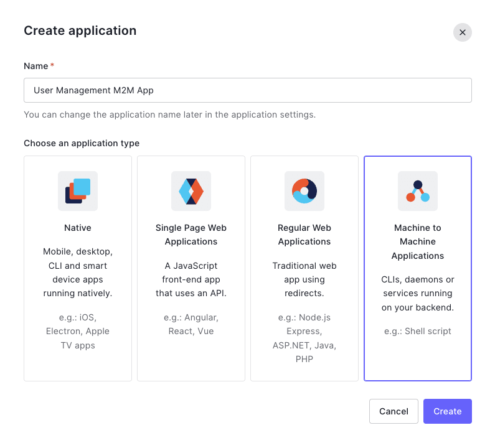Click the Create button
This screenshot has width=495, height=448.
click(447, 411)
